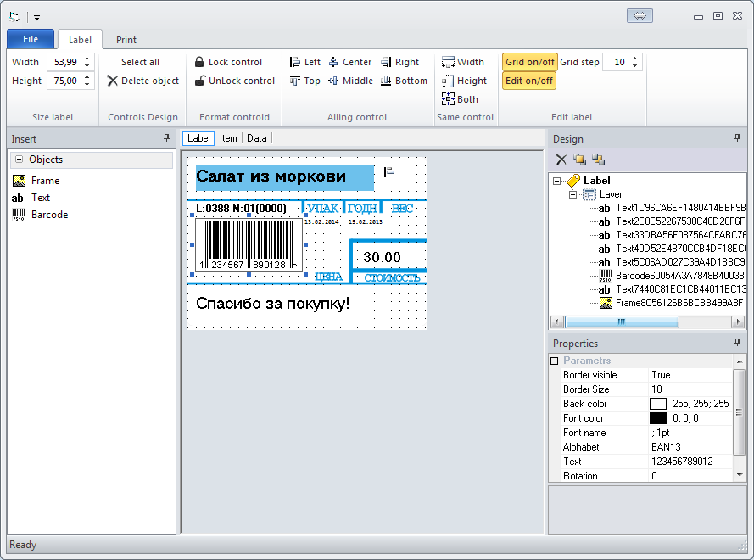Click the delete X icon in Design panel

(x=561, y=160)
